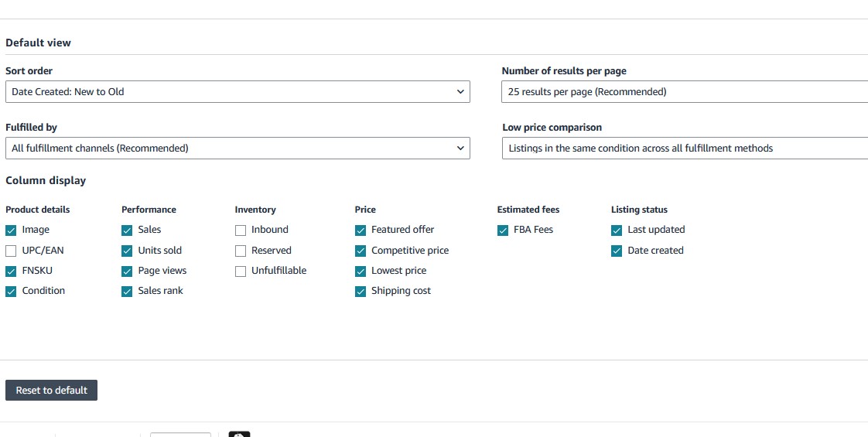The height and width of the screenshot is (437, 868).
Task: Enable the UPC/EAN column checkbox
Action: (11, 251)
